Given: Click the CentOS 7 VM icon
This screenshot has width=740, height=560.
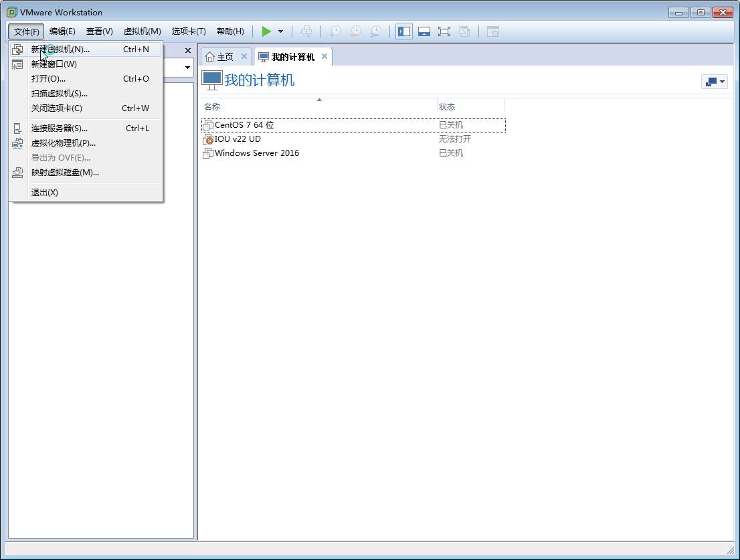Looking at the screenshot, I should tap(207, 126).
